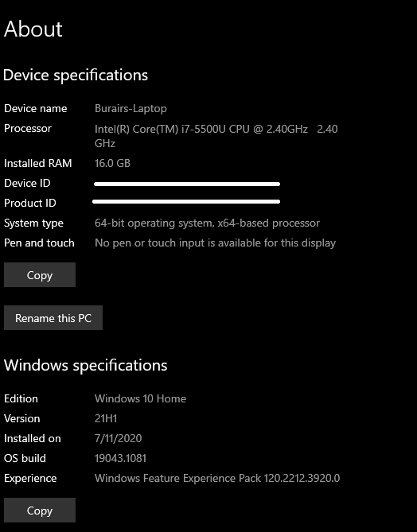Click the redacted Device ID value

(x=187, y=184)
